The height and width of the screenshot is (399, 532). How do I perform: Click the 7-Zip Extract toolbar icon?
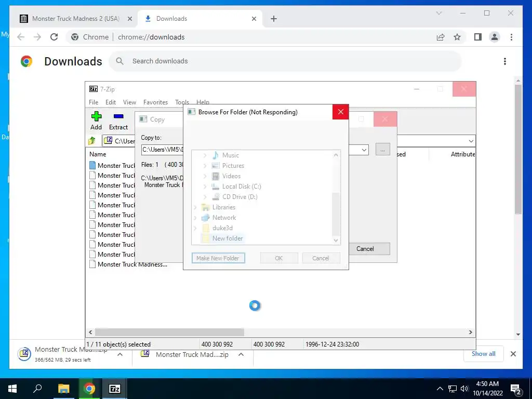[118, 116]
